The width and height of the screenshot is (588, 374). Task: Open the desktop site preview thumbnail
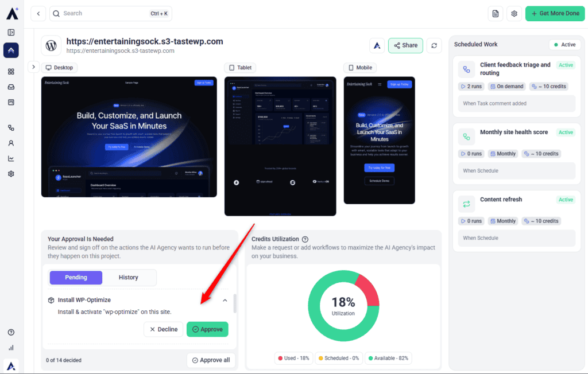click(x=129, y=137)
